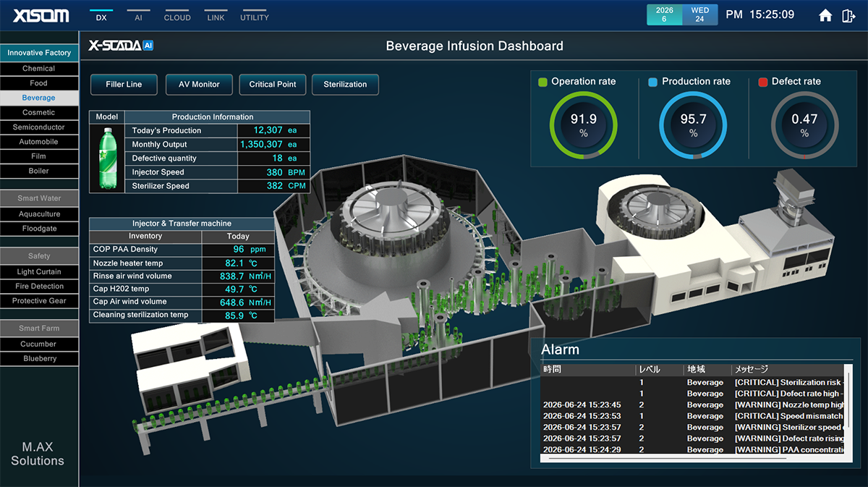Select Cosmetic in the sidebar

(39, 112)
